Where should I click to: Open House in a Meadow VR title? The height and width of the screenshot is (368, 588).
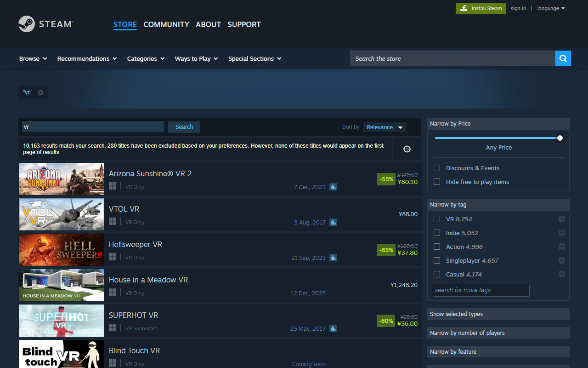pyautogui.click(x=148, y=280)
